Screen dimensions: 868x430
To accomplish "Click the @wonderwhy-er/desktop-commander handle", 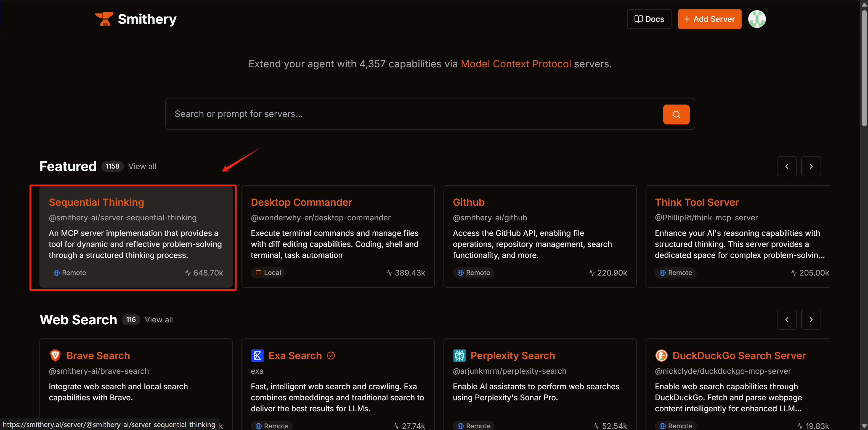I will [320, 218].
